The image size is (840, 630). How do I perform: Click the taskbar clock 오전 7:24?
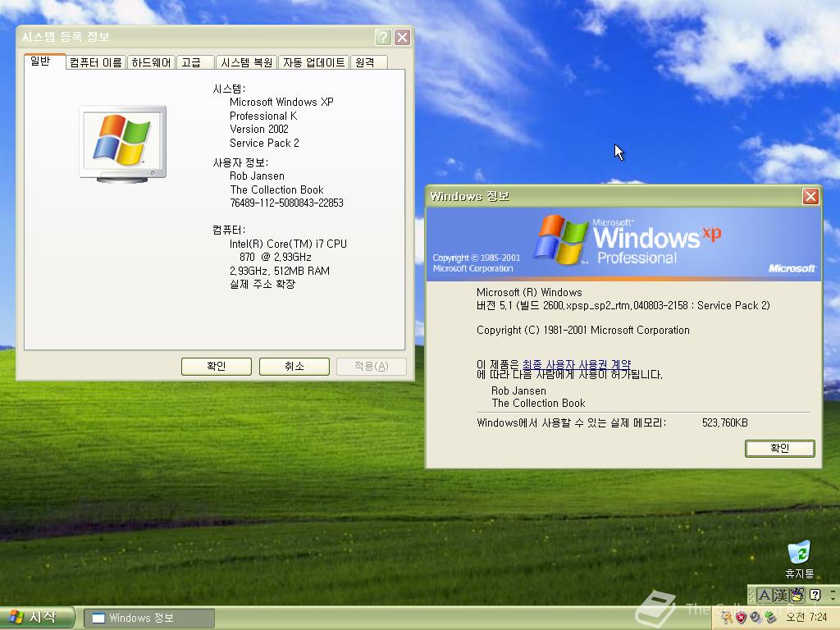(806, 618)
